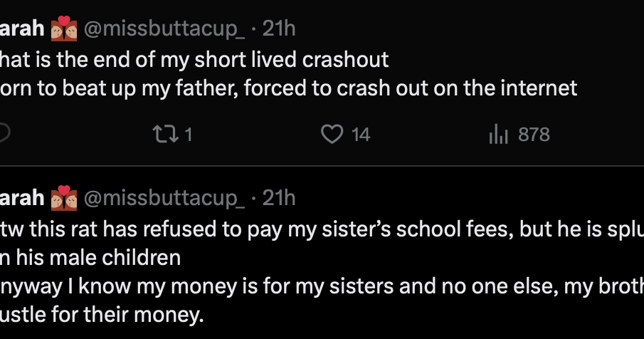The height and width of the screenshot is (339, 644).
Task: Click the couple-with-heart emoji in second tweet header
Action: [x=64, y=198]
